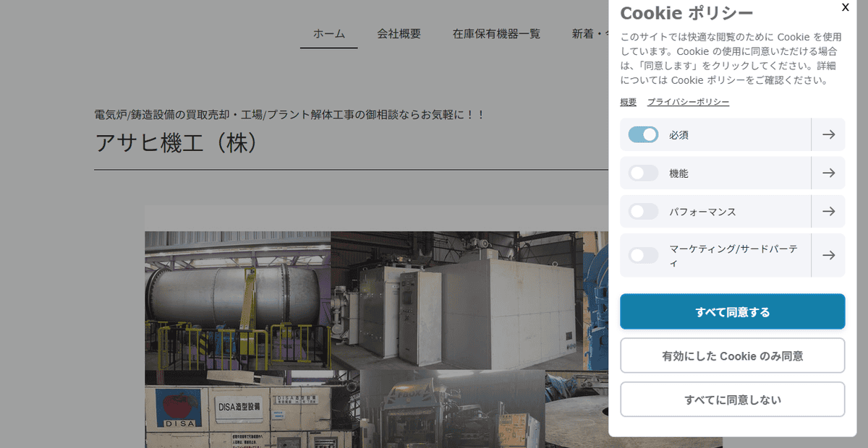This screenshot has width=868, height=448.
Task: Open the 会社概要 page
Action: (x=398, y=33)
